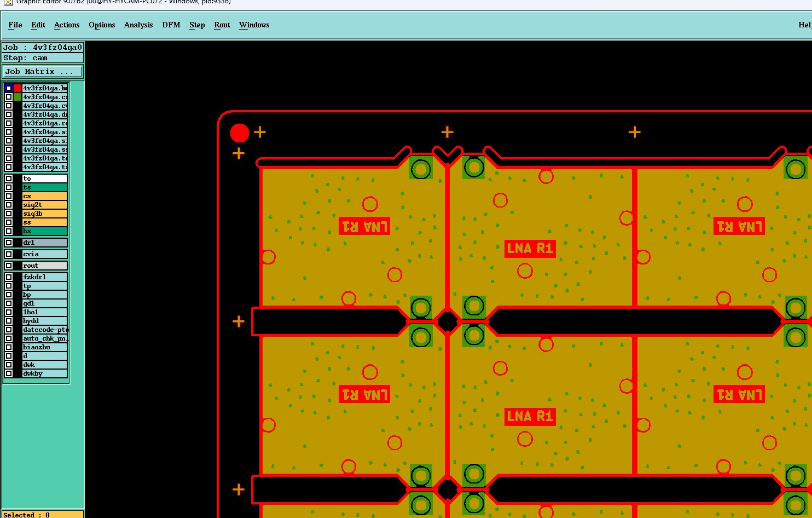Select the layer name cs
The image size is (812, 518).
tap(45, 196)
